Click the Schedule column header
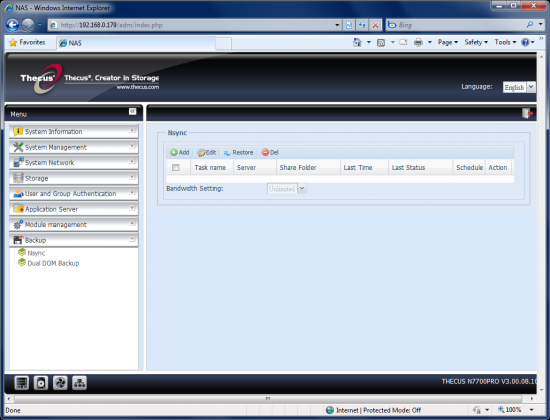 469,168
